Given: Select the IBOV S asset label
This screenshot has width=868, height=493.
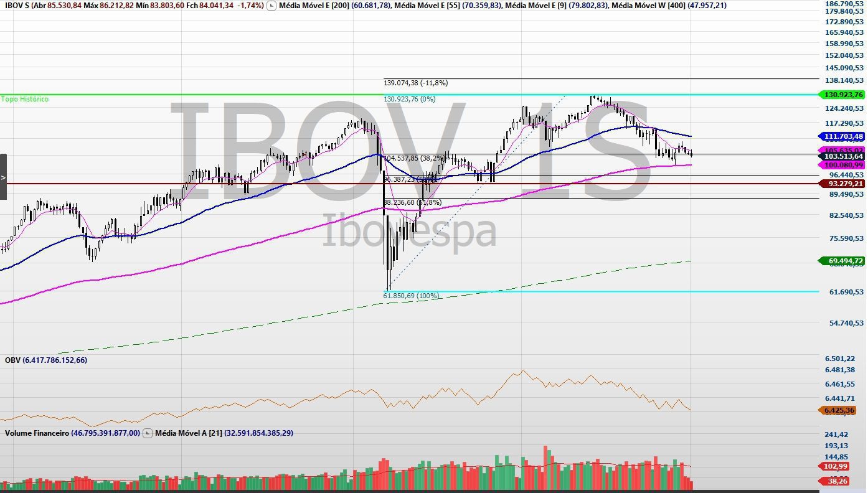Looking at the screenshot, I should (x=16, y=6).
